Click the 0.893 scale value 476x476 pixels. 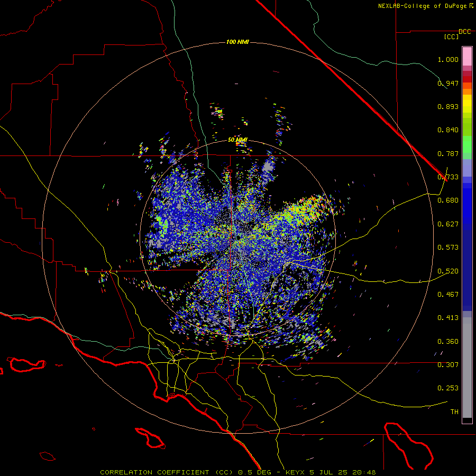click(448, 106)
